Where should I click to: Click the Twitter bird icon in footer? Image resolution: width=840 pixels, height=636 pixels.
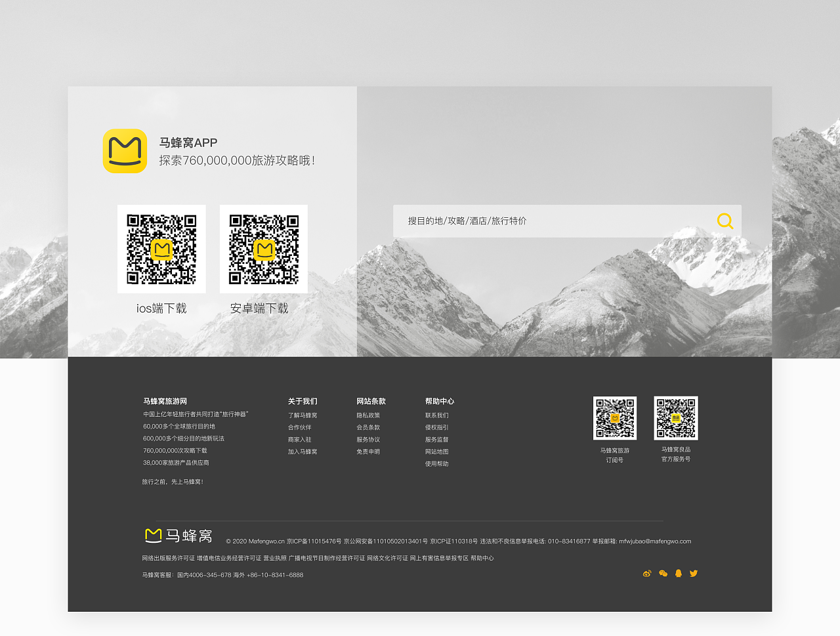coord(693,573)
